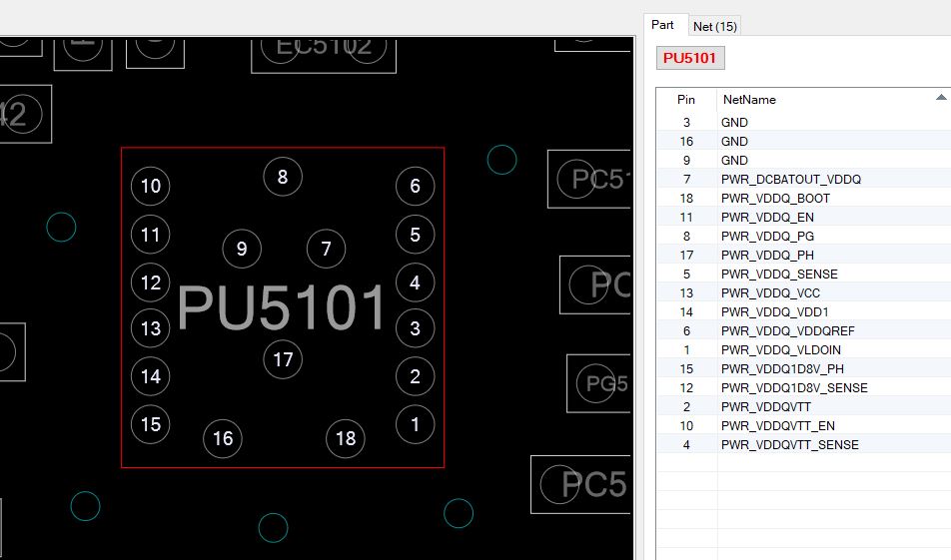Select the PWR_VDDQ_VDDQREF net row
The image size is (951, 560).
tap(803, 331)
